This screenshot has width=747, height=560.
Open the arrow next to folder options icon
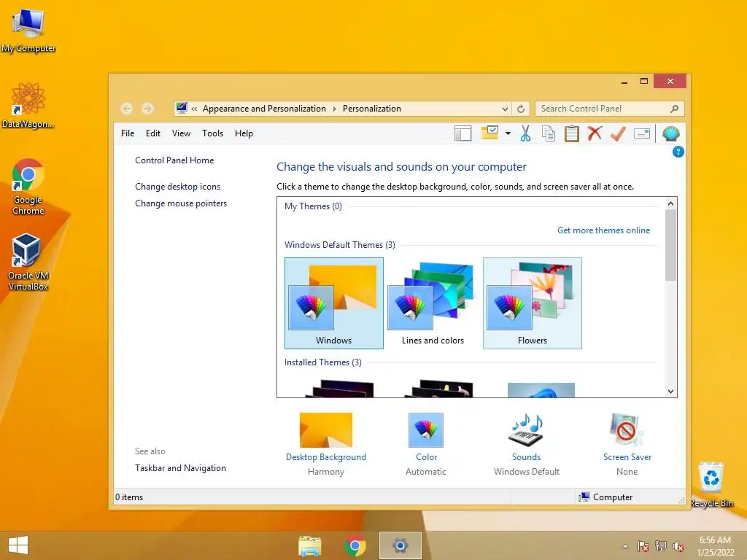pos(508,134)
